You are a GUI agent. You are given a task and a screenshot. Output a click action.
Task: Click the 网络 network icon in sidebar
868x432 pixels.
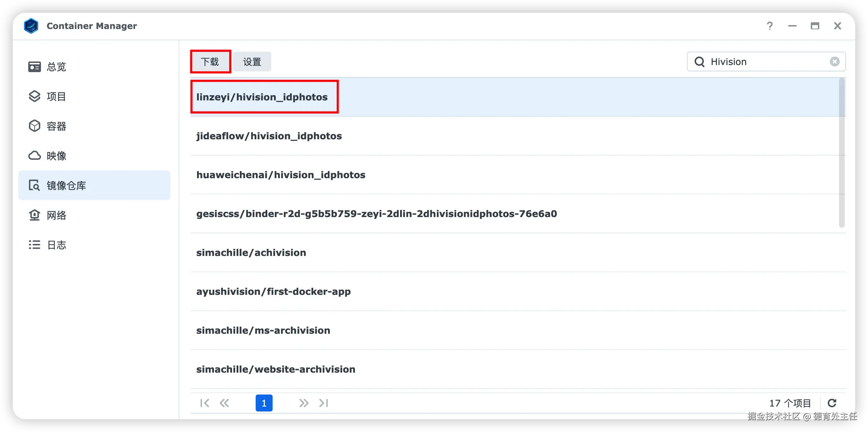click(x=35, y=215)
